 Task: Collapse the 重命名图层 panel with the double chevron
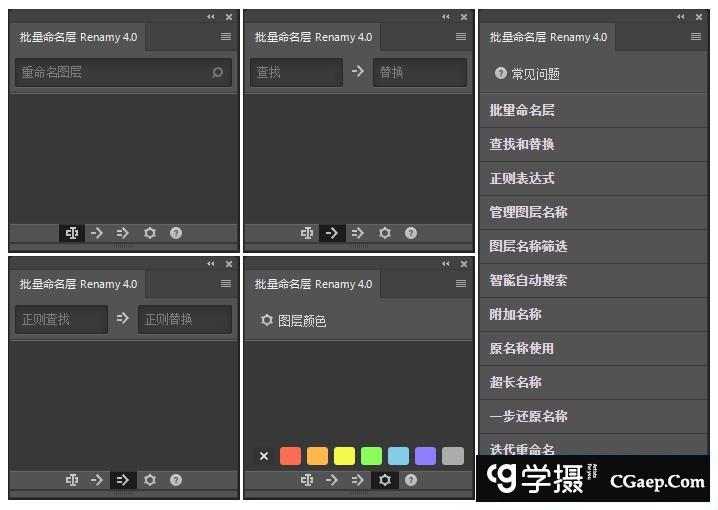211,17
